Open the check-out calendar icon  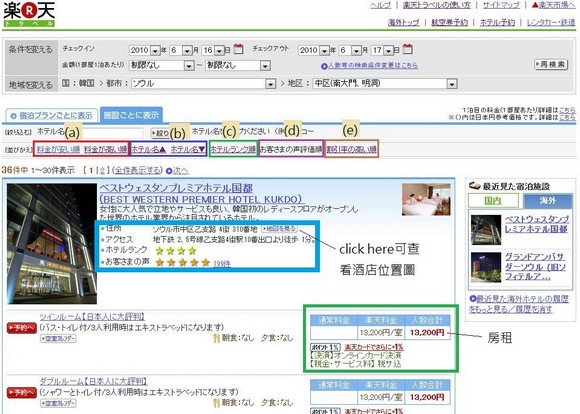pos(407,49)
